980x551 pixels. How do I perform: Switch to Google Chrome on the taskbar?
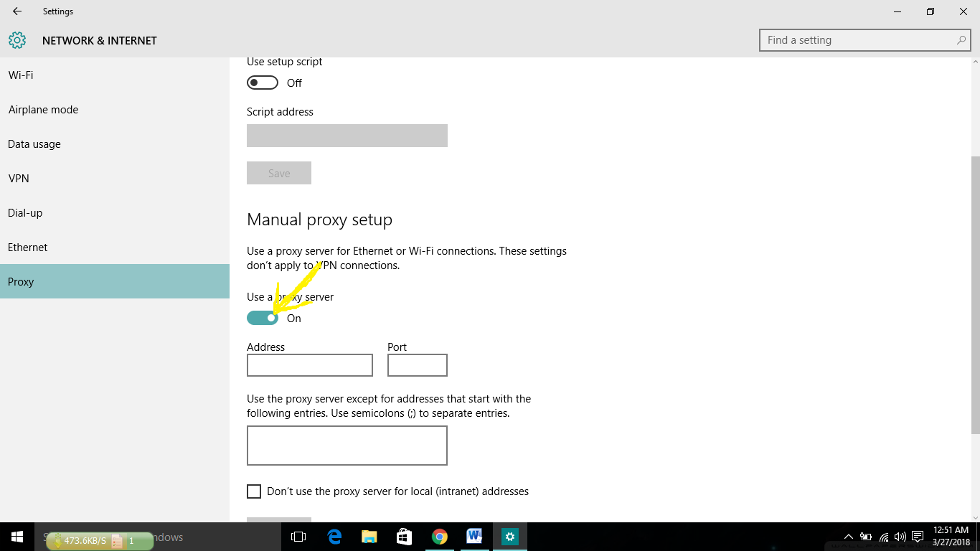point(440,537)
